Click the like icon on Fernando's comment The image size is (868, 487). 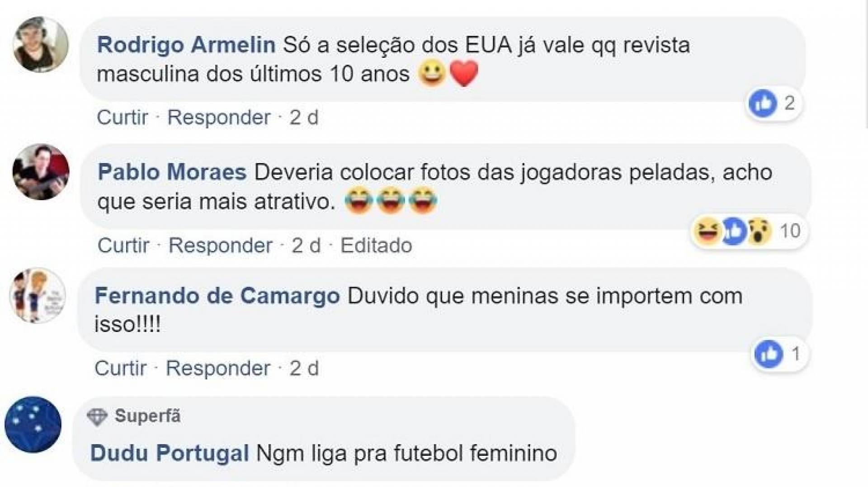click(769, 354)
